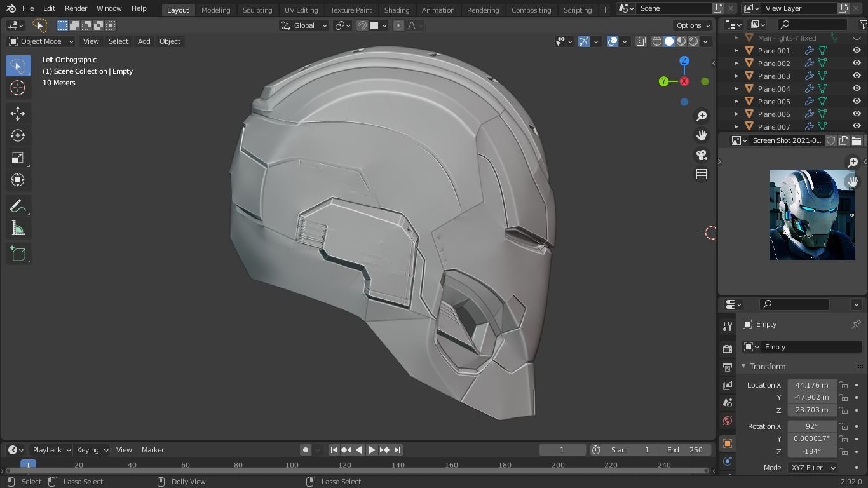Hide Plane.002 in the outliner
Image resolution: width=868 pixels, height=488 pixels.
click(x=857, y=64)
